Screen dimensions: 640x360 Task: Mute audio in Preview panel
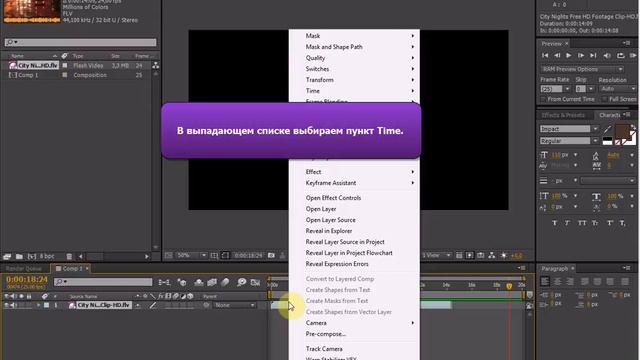[607, 56]
